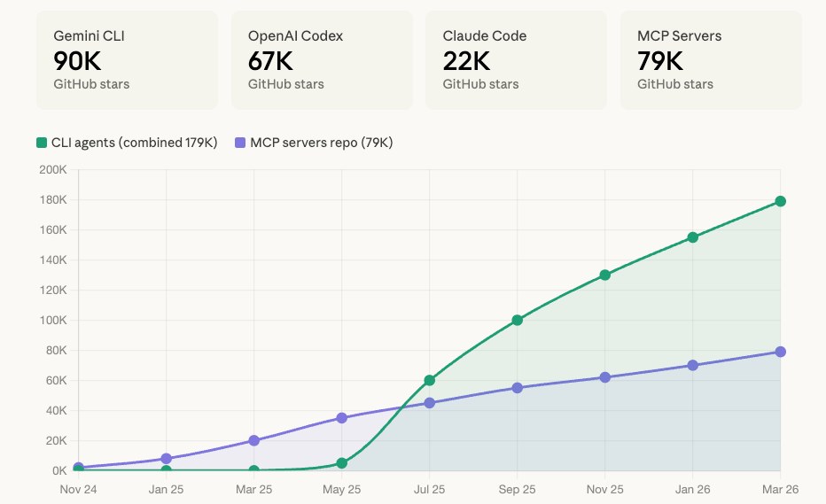Toggle the CLI agents legend entry

click(x=127, y=143)
